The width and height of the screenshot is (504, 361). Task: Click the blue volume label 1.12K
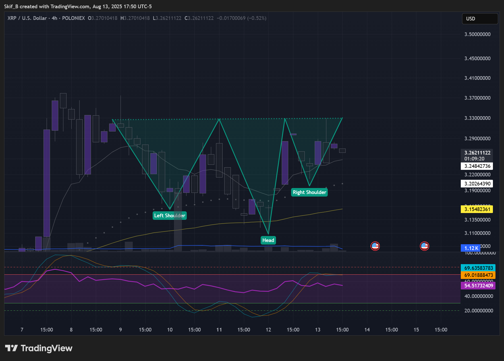point(471,248)
